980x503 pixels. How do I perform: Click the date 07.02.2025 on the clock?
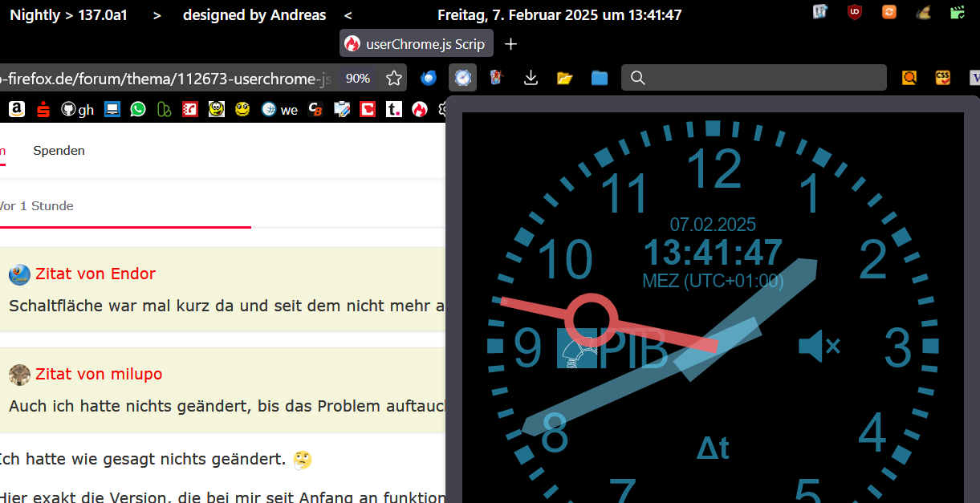tap(713, 225)
